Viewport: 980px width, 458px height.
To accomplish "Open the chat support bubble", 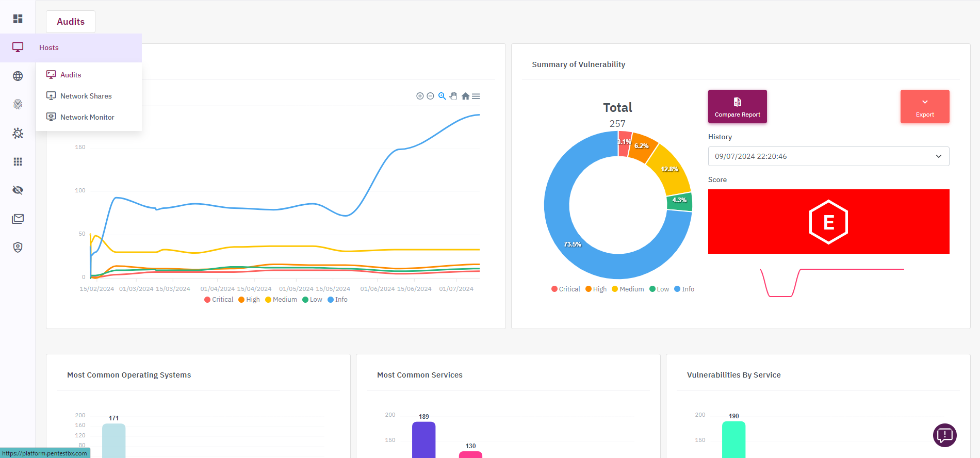I will coord(944,435).
